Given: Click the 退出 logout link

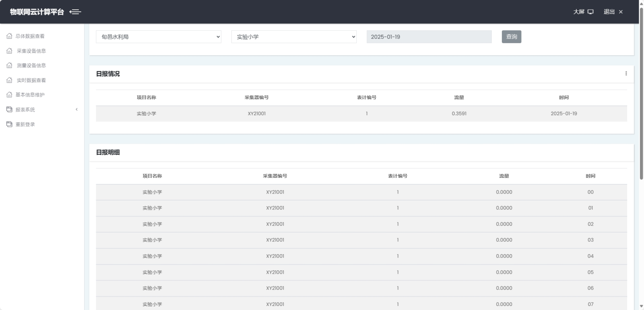Looking at the screenshot, I should [x=609, y=12].
